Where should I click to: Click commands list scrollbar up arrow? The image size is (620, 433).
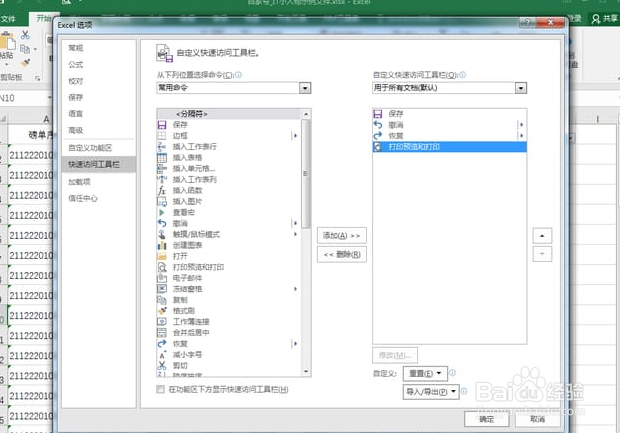[x=306, y=114]
